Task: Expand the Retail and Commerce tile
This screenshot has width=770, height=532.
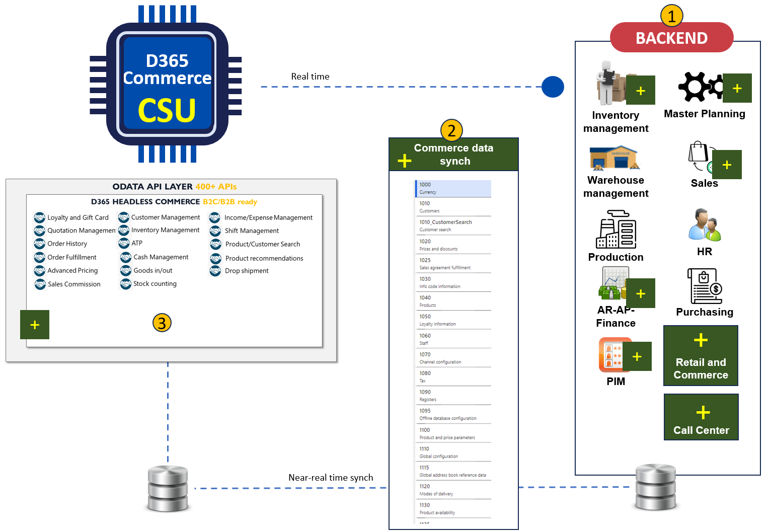Action: click(701, 356)
